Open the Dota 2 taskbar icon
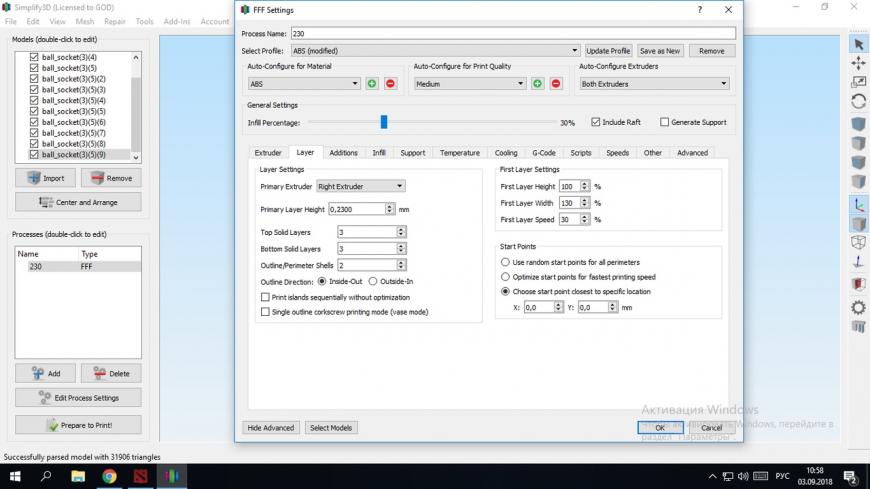The width and height of the screenshot is (870, 489). [x=140, y=476]
